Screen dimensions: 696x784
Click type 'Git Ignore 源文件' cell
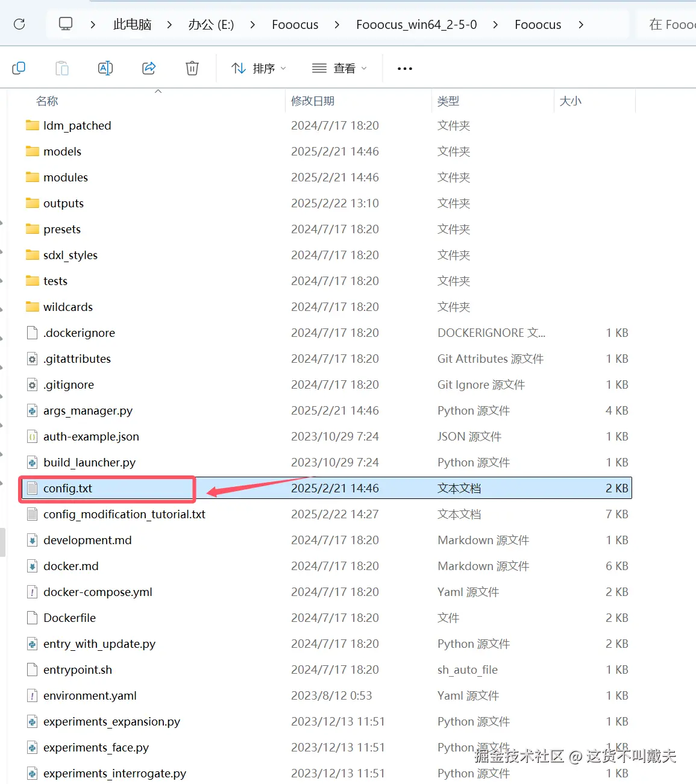coord(481,384)
